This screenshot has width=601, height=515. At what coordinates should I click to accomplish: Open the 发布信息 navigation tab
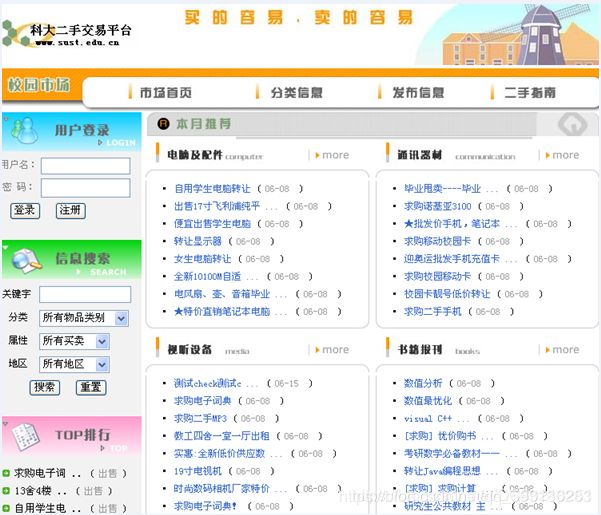(418, 92)
